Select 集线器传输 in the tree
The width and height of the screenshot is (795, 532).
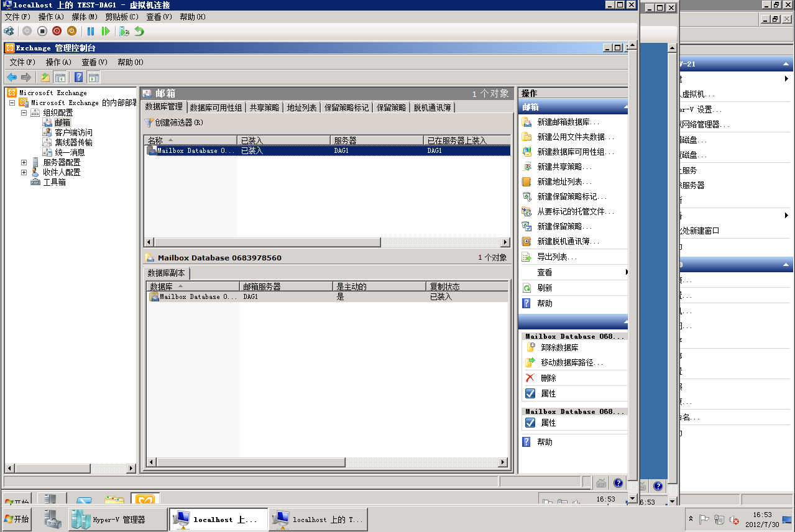73,143
